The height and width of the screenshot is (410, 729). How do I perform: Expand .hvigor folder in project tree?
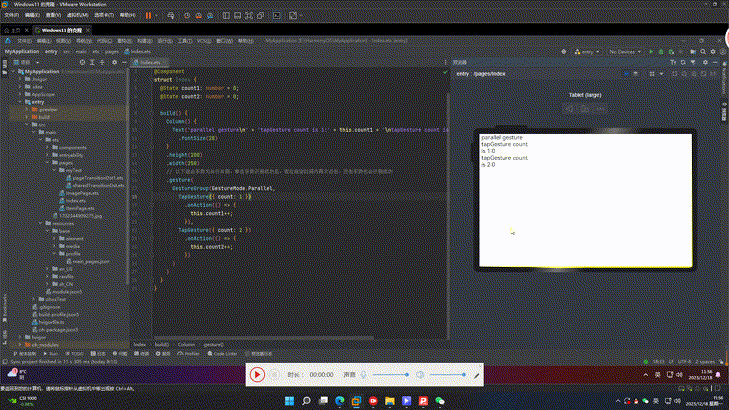pyautogui.click(x=20, y=79)
